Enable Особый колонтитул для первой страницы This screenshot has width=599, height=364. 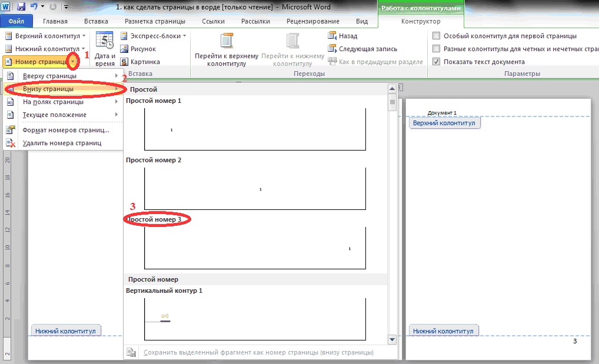[436, 36]
